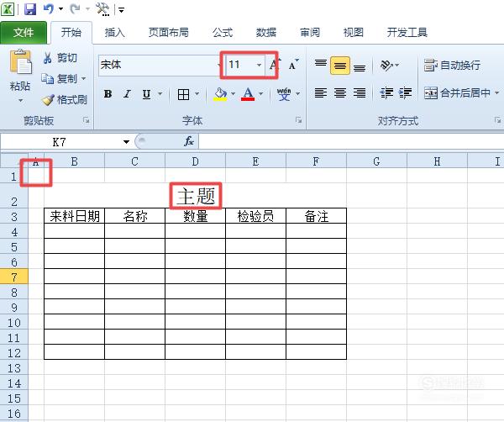The image size is (504, 422).
Task: Open the fill color dropdown arrow
Action: click(234, 94)
